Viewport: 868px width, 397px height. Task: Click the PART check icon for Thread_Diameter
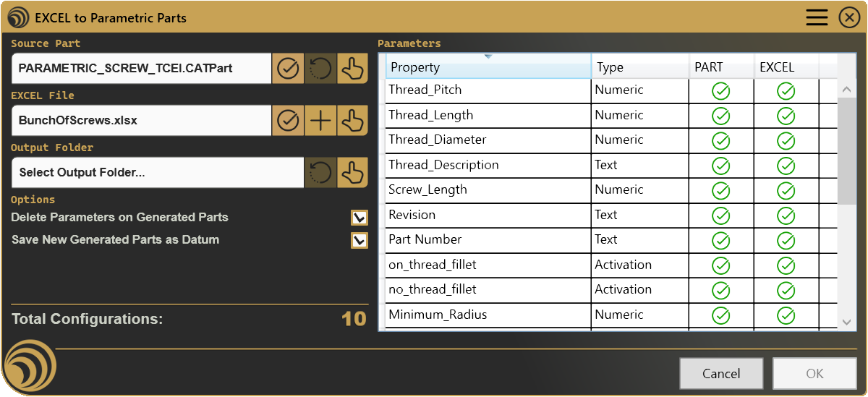tap(721, 141)
